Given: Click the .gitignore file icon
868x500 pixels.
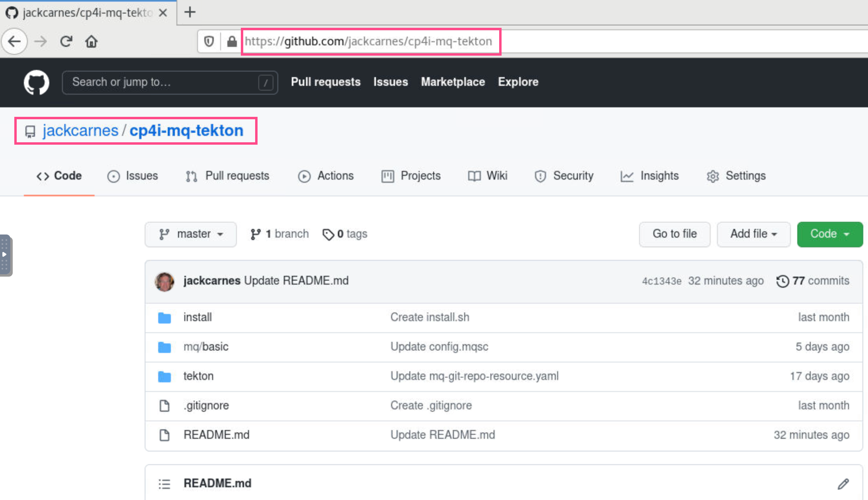Looking at the screenshot, I should click(165, 406).
